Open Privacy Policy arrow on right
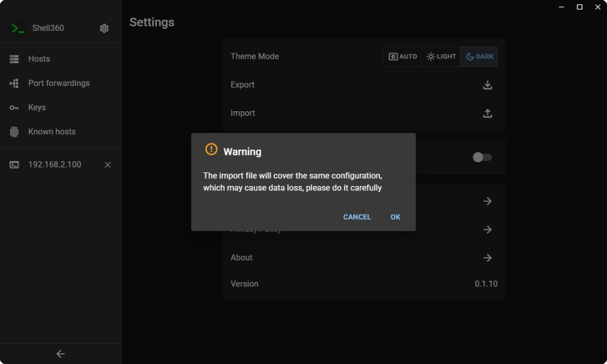This screenshot has width=607, height=364. pyautogui.click(x=487, y=230)
